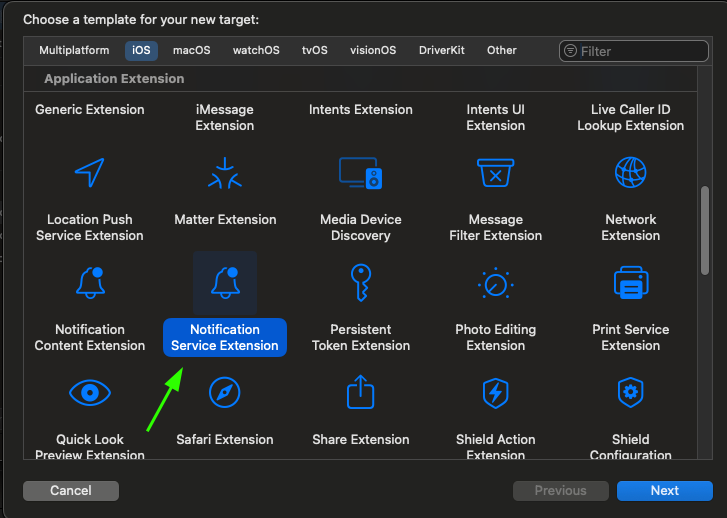Switch to the macOS tab
727x518 pixels.
point(191,51)
